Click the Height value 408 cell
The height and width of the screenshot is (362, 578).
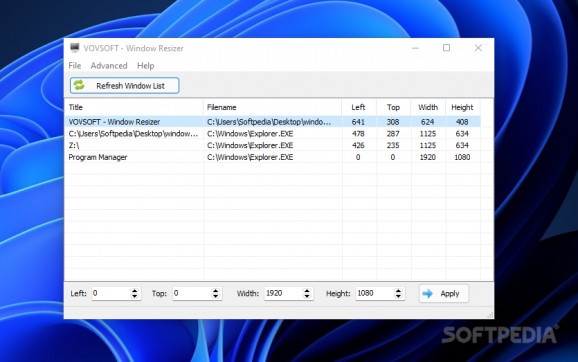pos(462,122)
